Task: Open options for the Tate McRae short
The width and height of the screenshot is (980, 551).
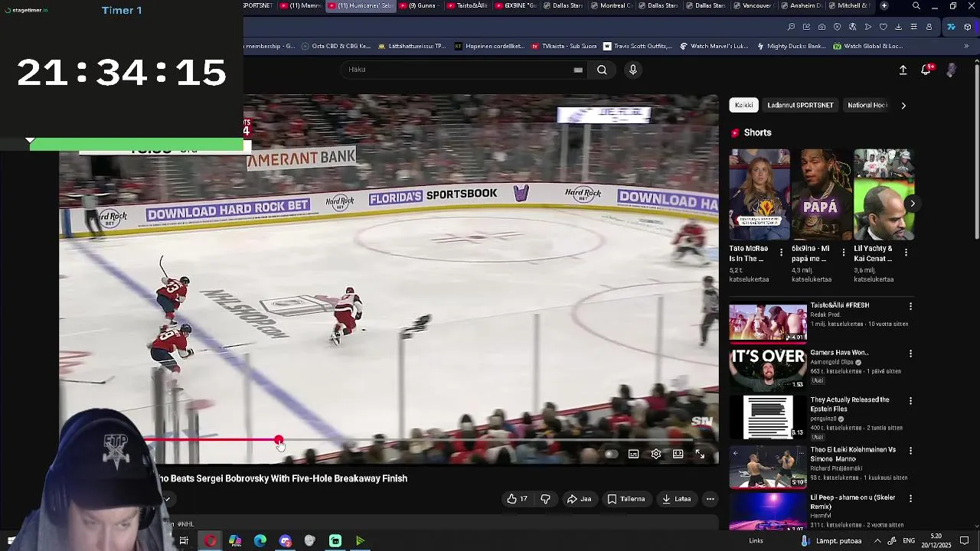Action: [781, 252]
